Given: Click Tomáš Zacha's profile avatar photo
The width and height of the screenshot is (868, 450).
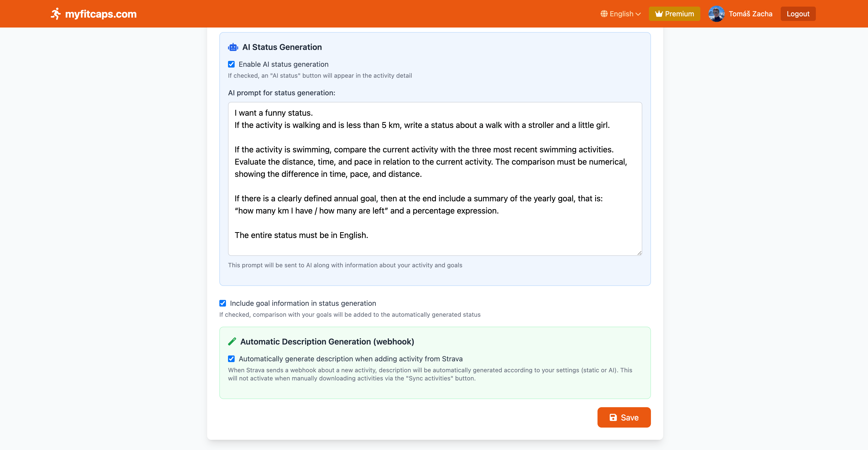Looking at the screenshot, I should click(717, 14).
